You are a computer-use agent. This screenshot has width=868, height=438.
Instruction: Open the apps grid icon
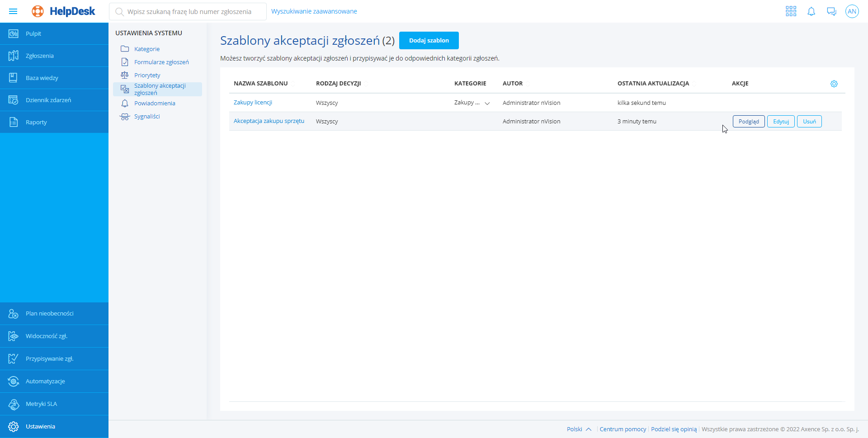[791, 11]
